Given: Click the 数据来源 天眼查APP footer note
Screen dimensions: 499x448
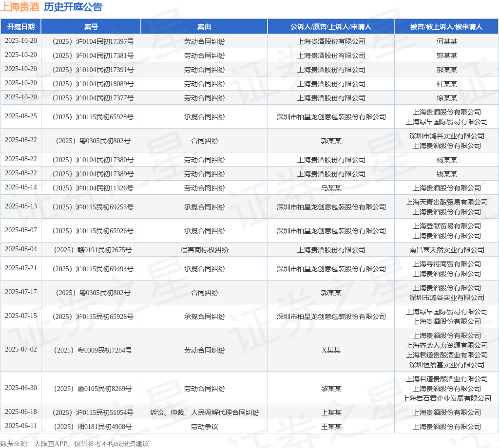Looking at the screenshot, I should pyautogui.click(x=74, y=444).
